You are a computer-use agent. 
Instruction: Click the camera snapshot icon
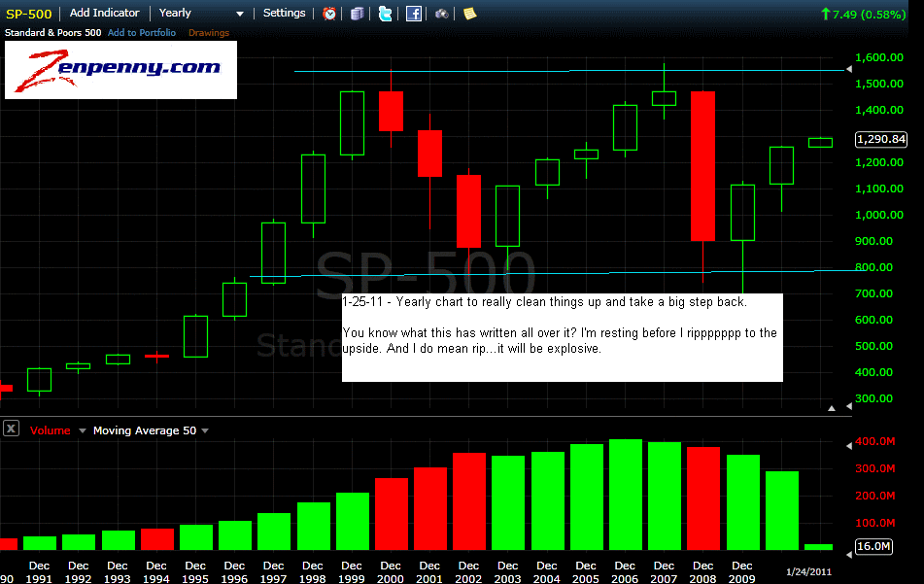pos(442,14)
